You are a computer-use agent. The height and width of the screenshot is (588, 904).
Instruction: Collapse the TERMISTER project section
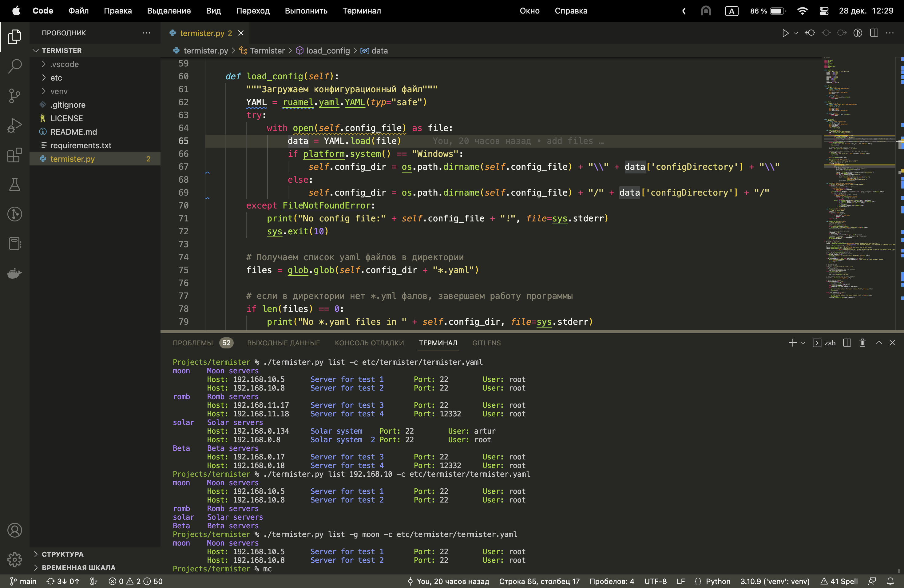coord(61,50)
